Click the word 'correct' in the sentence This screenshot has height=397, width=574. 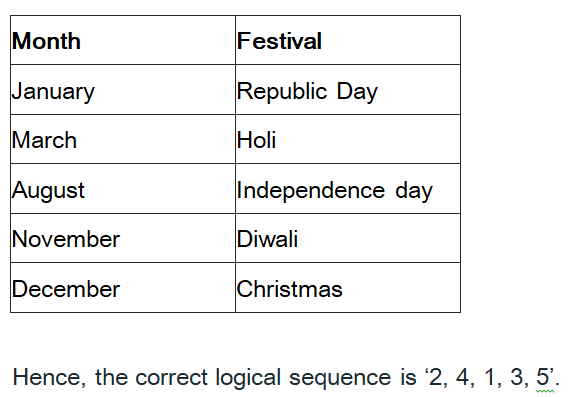click(x=171, y=378)
